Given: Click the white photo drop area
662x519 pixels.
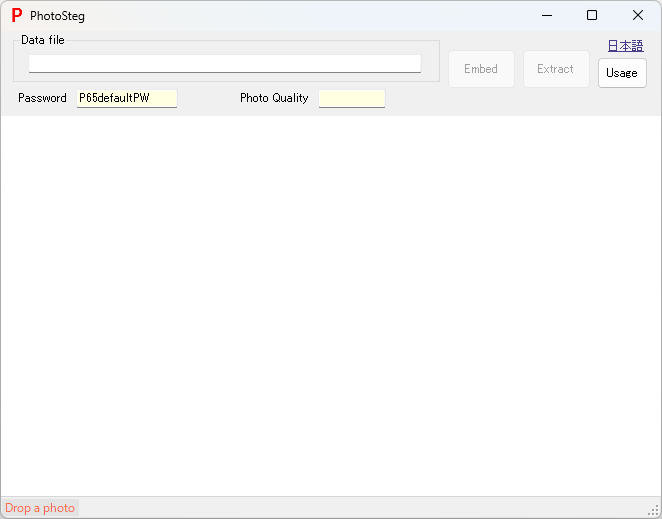Looking at the screenshot, I should [x=331, y=306].
